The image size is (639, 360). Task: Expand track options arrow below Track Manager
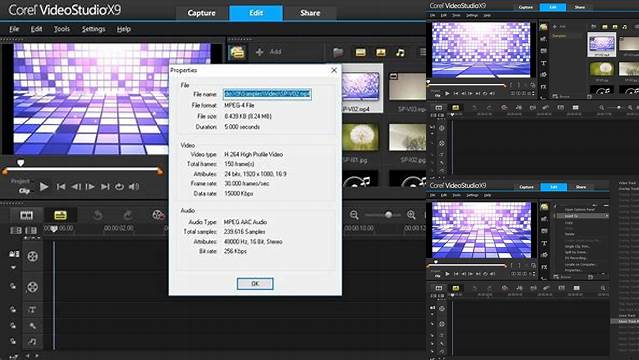point(13,267)
